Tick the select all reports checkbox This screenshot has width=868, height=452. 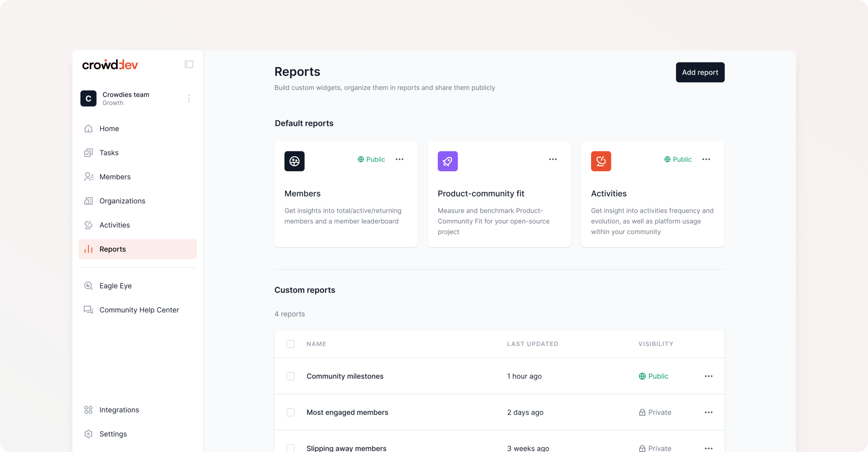pyautogui.click(x=291, y=344)
